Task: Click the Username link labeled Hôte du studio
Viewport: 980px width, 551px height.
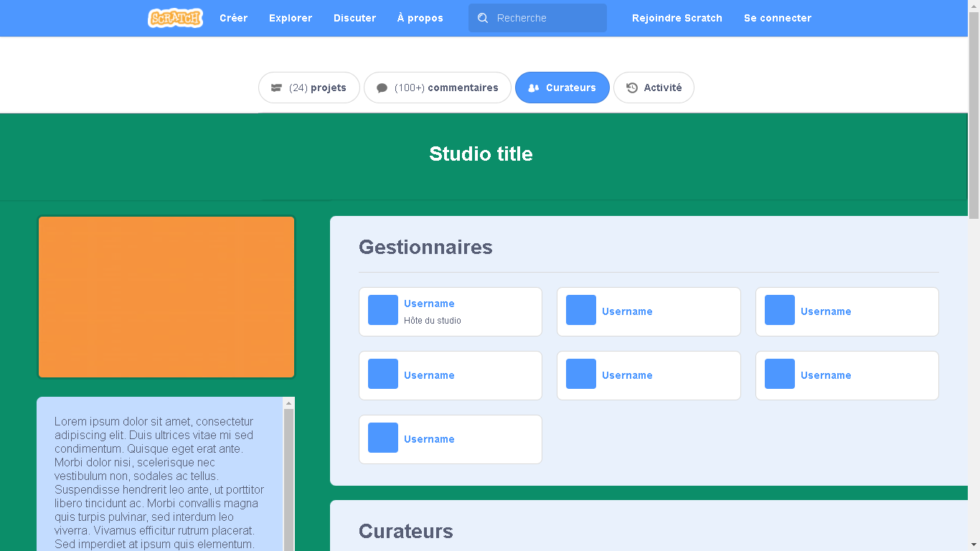Action: tap(429, 303)
